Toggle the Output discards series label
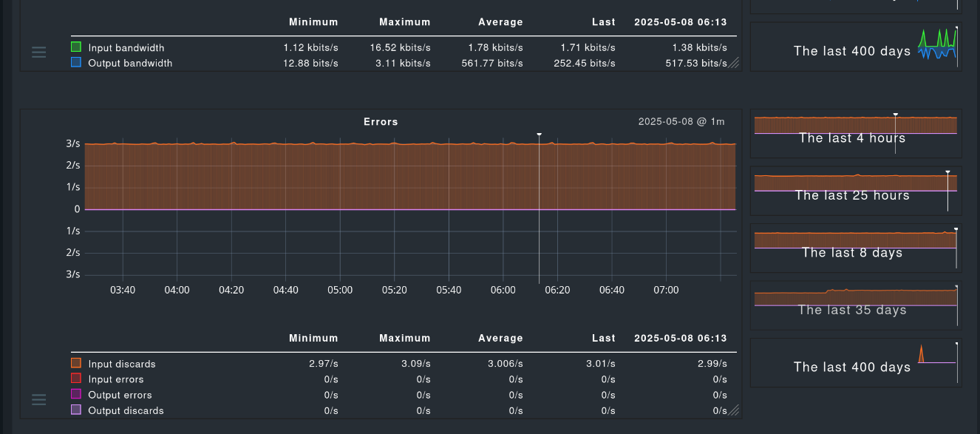 point(126,410)
